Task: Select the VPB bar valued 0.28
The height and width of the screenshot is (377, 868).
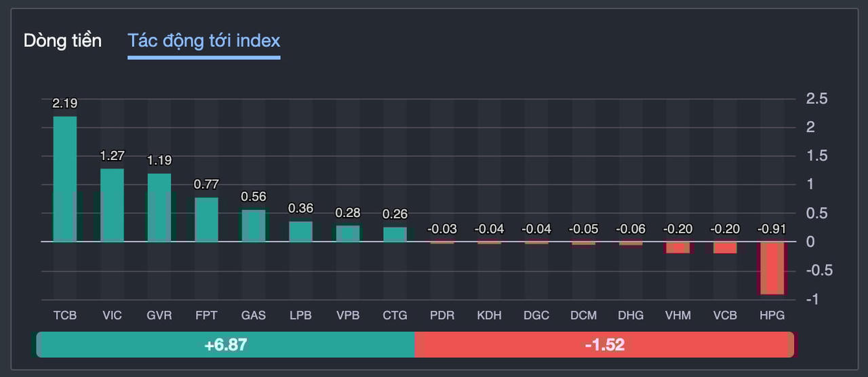Action: pos(348,234)
